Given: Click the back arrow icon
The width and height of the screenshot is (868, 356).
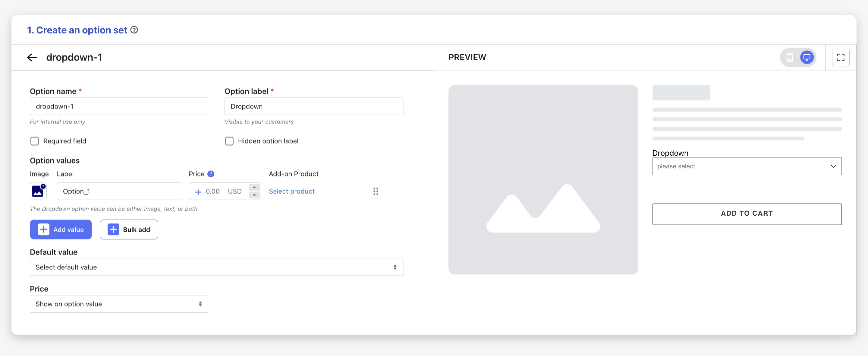Looking at the screenshot, I should point(32,57).
